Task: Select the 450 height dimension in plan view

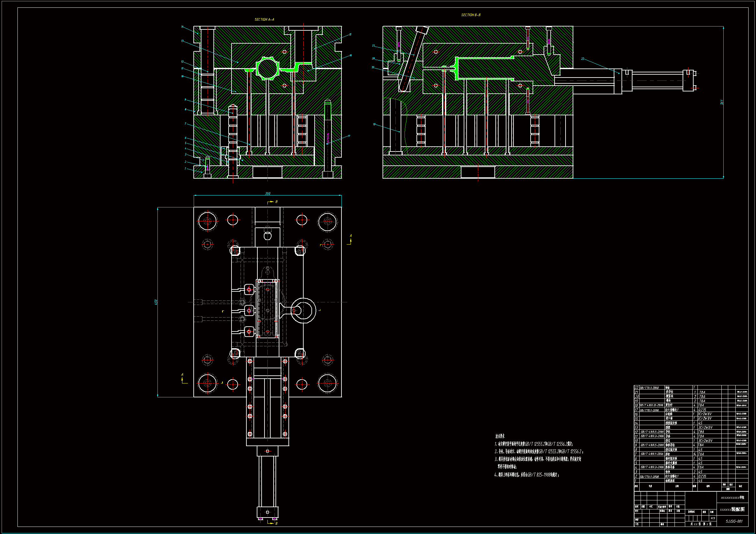Action: tap(156, 302)
